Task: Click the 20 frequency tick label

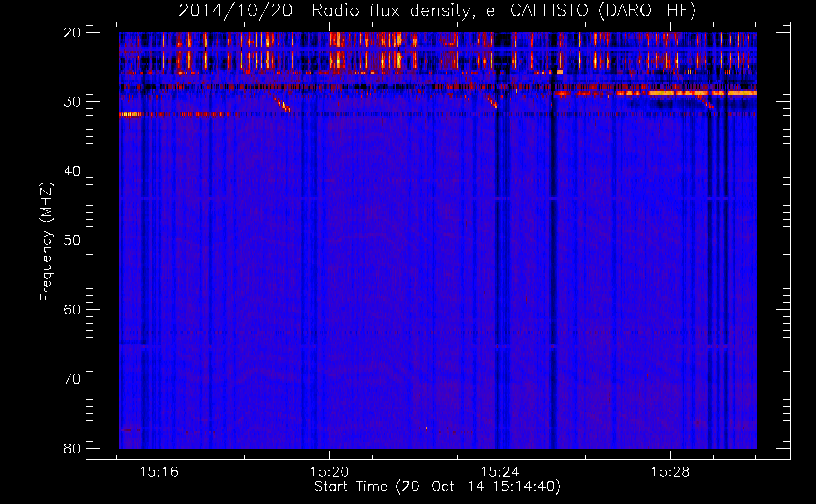Action: pos(72,33)
